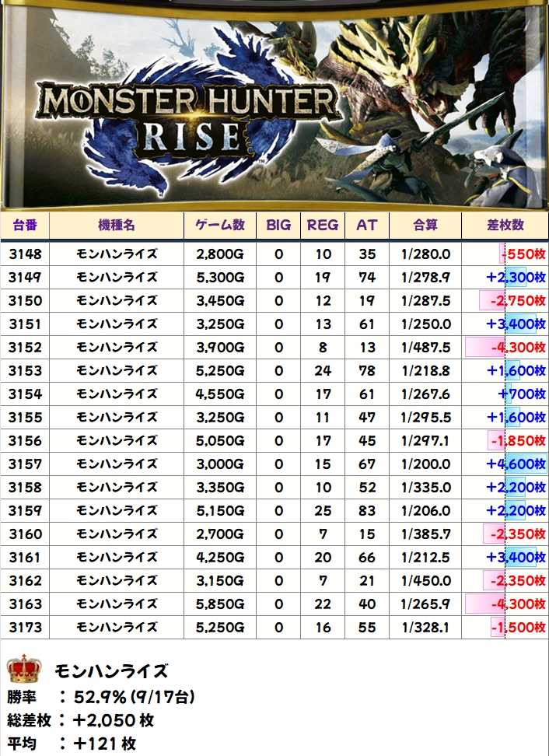549x756 pixels.
Task: Click machine number 3162
Action: tap(25, 580)
